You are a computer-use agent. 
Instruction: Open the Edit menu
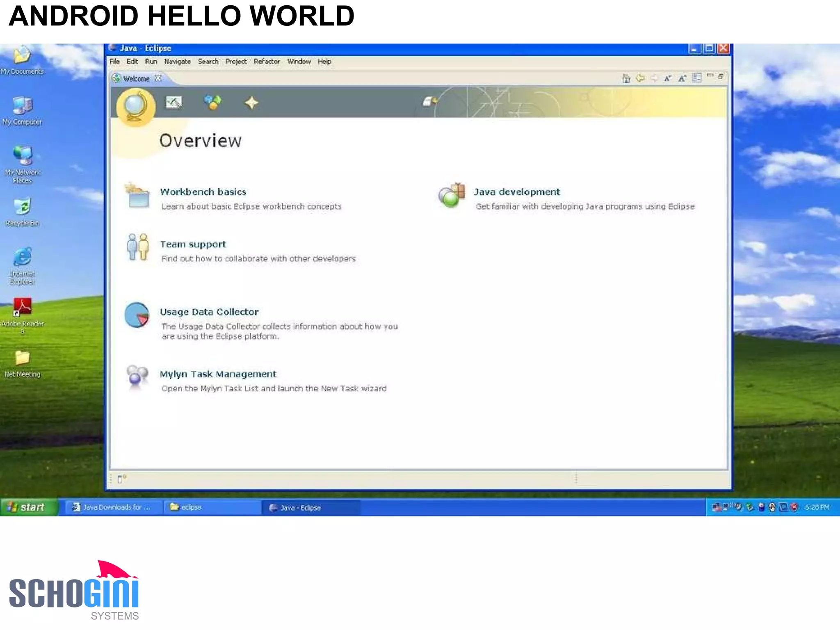(x=132, y=62)
